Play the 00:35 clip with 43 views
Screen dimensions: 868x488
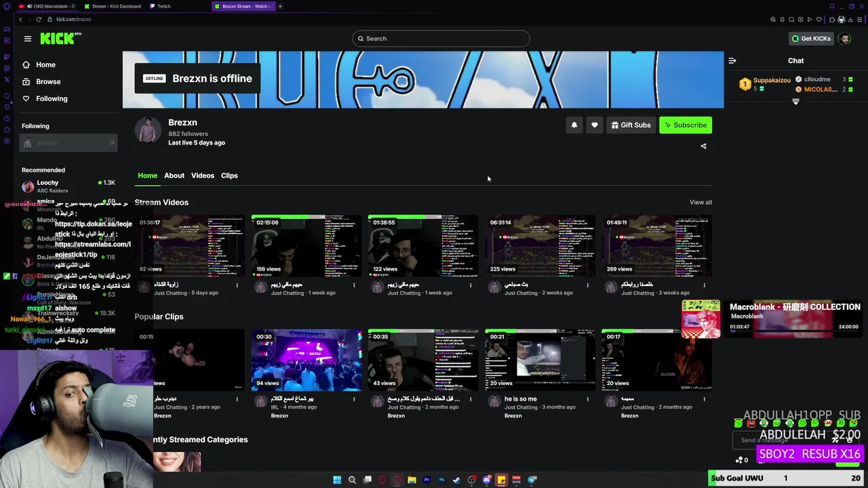(423, 360)
